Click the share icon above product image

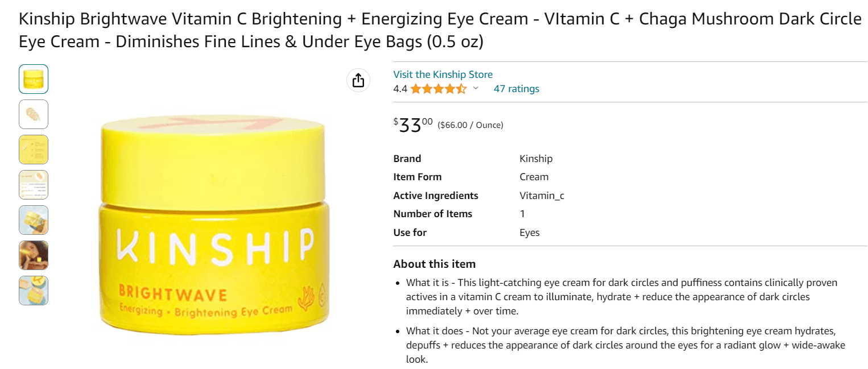click(x=358, y=80)
